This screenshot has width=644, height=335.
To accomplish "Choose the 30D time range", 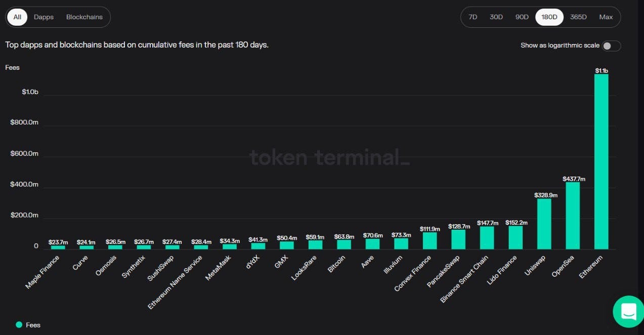I will click(x=496, y=17).
